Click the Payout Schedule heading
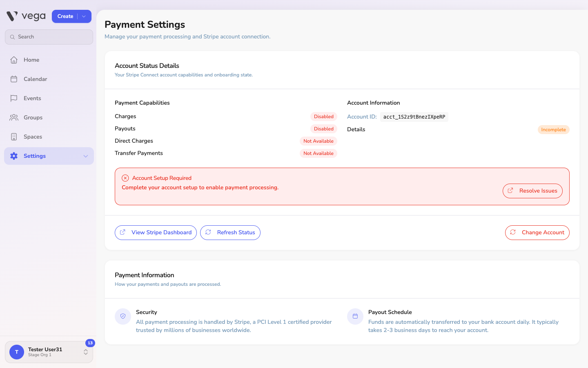This screenshot has height=368, width=588. pos(390,312)
